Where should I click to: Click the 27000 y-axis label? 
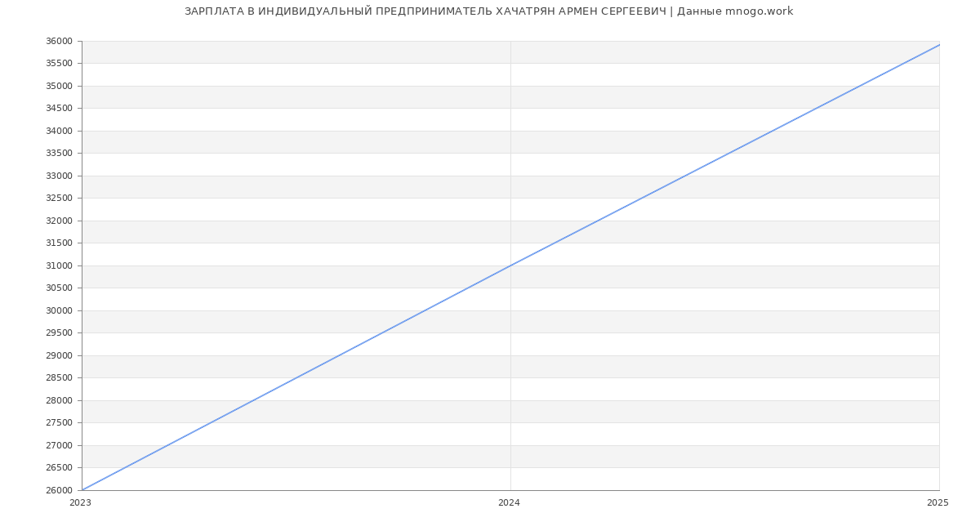59,445
